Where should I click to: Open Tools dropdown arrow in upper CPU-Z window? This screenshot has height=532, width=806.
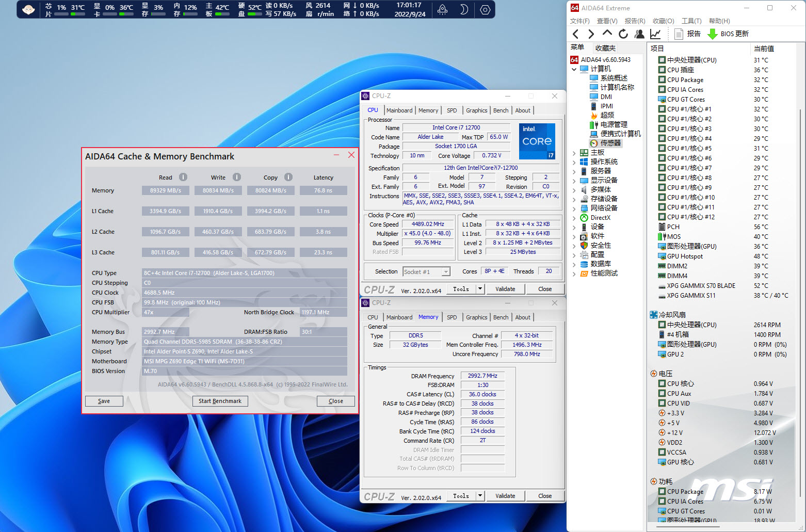coord(480,289)
